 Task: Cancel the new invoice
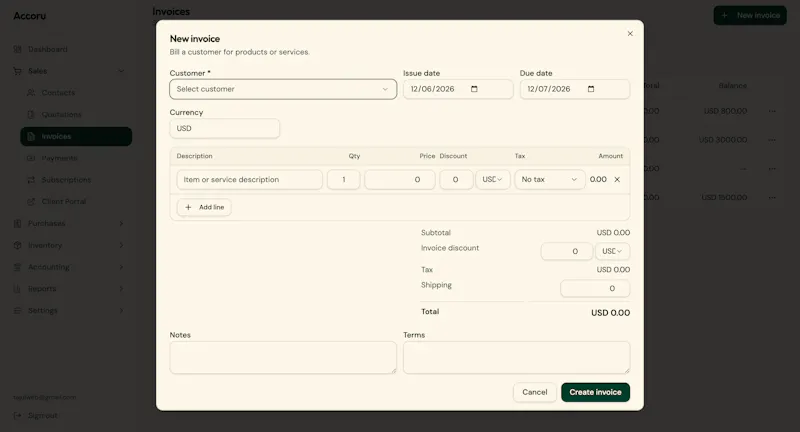click(x=535, y=392)
